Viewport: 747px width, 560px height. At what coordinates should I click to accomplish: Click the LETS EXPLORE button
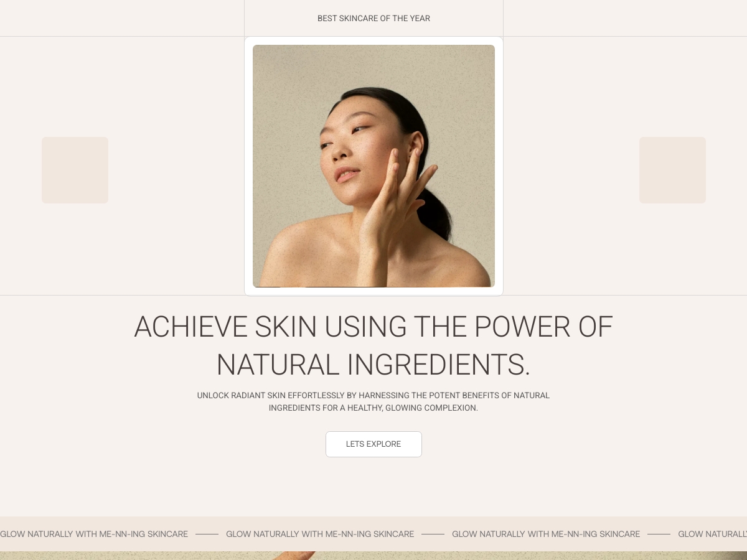(x=374, y=444)
